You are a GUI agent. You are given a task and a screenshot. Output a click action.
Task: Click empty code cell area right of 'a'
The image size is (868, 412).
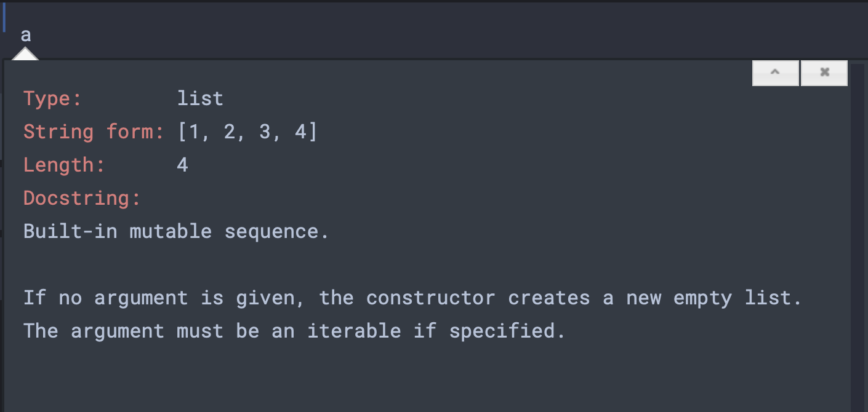tap(431, 35)
